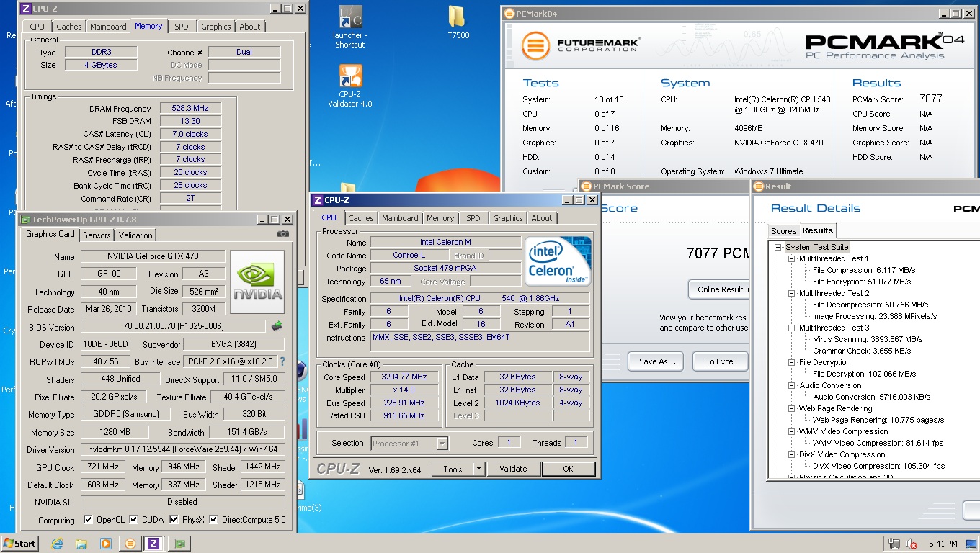Select DivX Video Compression: 105.304 fps row
Viewport: 980px width, 553px height.
878,466
